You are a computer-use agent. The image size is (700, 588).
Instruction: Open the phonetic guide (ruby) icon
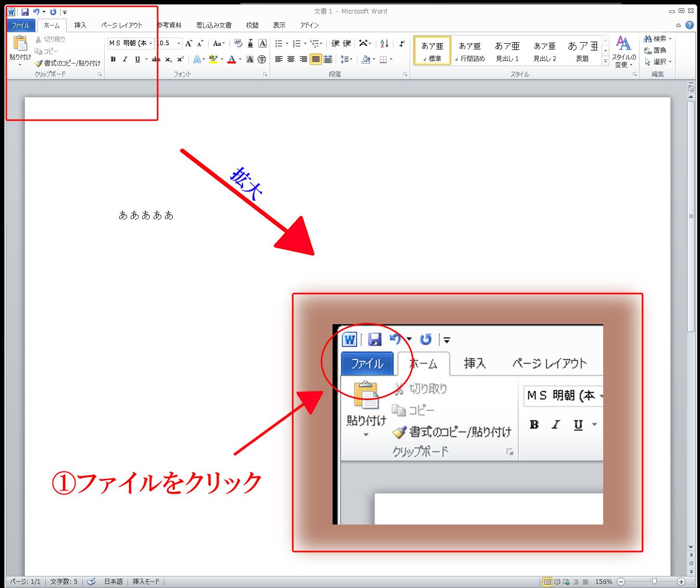point(250,43)
